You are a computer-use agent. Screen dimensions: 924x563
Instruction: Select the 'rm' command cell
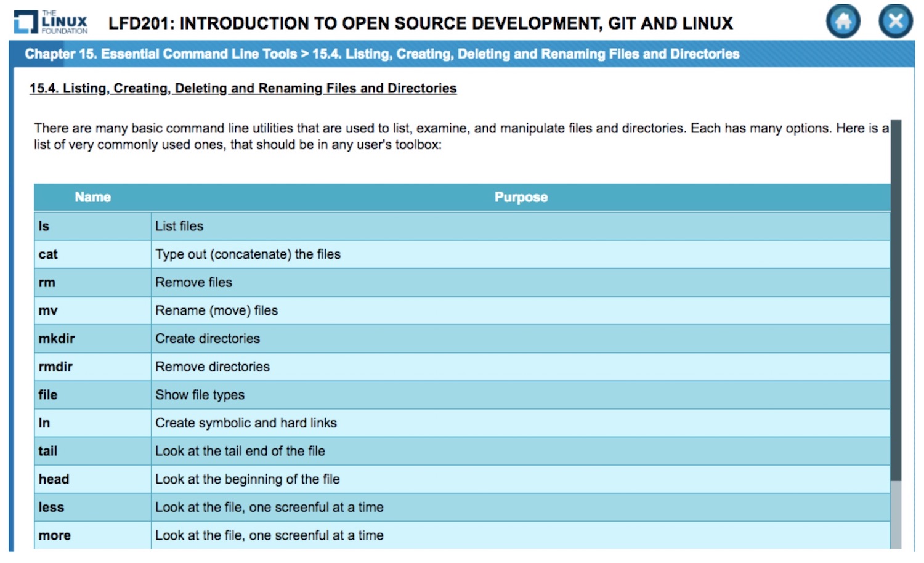[93, 283]
